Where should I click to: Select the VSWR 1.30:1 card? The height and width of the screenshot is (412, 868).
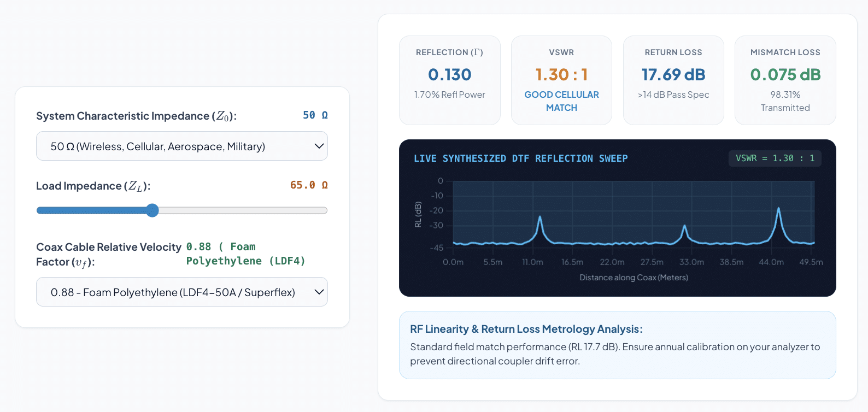(x=561, y=80)
